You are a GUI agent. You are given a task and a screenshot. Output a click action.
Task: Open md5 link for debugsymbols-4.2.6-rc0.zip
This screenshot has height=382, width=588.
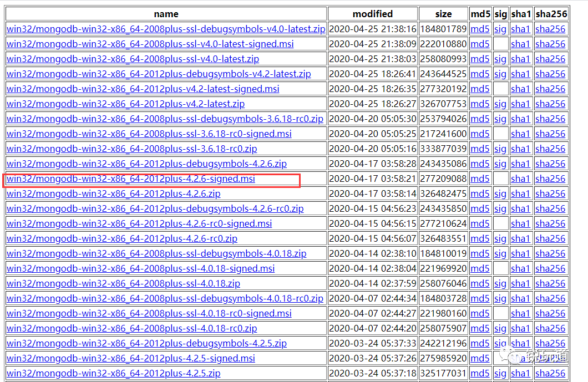click(x=480, y=209)
